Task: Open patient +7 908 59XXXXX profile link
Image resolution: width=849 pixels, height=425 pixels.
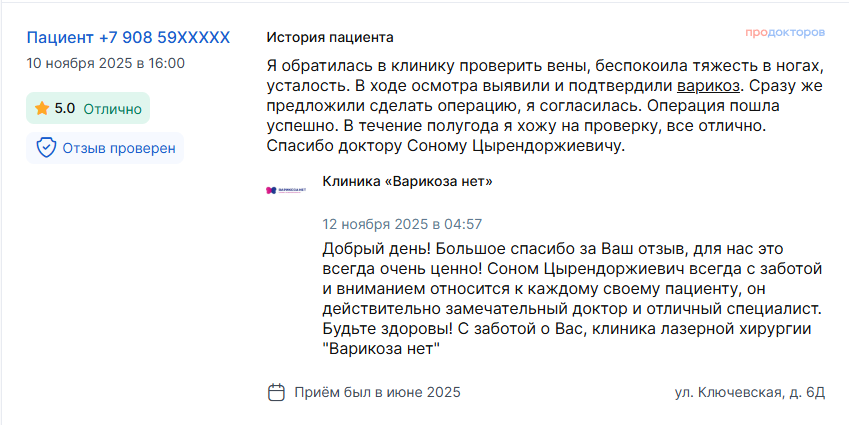Action: click(128, 38)
